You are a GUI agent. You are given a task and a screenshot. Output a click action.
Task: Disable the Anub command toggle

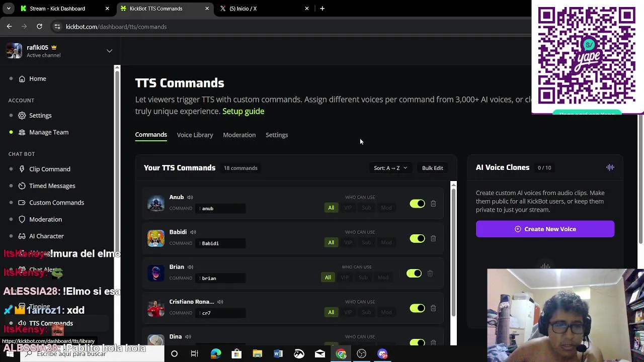pos(417,204)
